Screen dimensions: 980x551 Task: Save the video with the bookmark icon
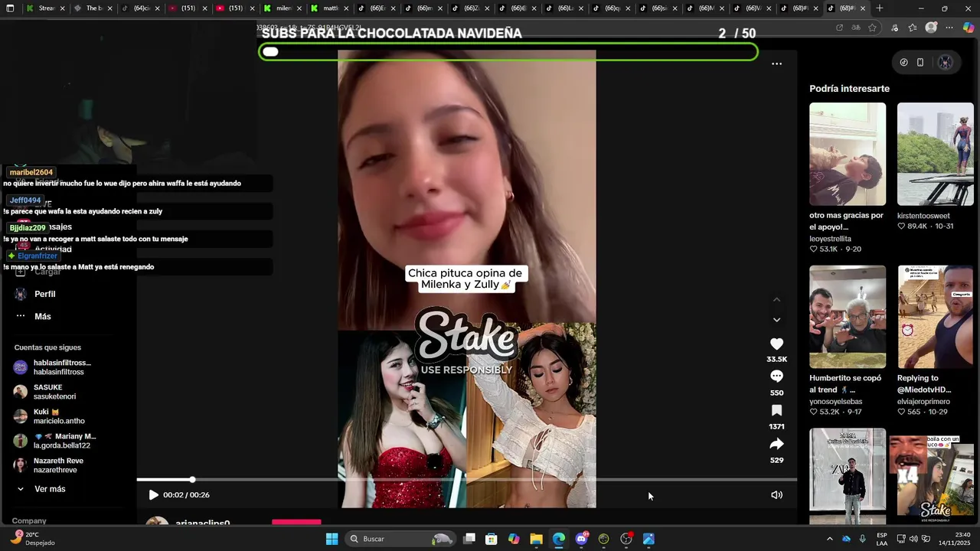(776, 410)
